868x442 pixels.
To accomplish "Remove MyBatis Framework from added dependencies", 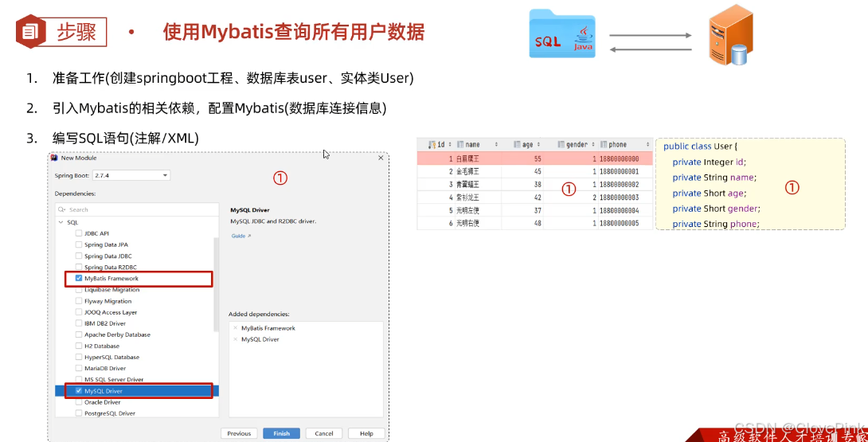I will pos(235,328).
